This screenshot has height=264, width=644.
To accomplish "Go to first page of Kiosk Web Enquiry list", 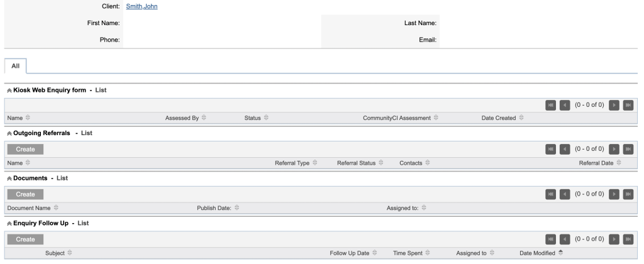I will point(551,105).
